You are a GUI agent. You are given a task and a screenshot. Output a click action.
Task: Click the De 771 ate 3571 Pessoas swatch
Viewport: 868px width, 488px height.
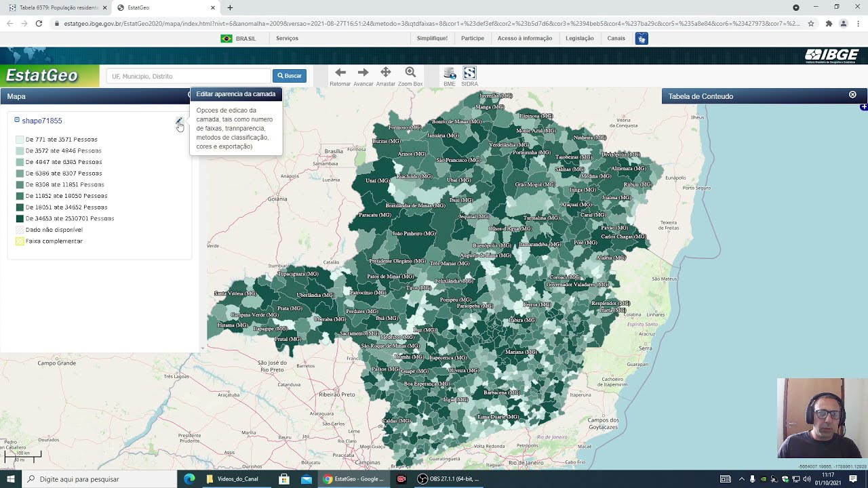point(20,140)
